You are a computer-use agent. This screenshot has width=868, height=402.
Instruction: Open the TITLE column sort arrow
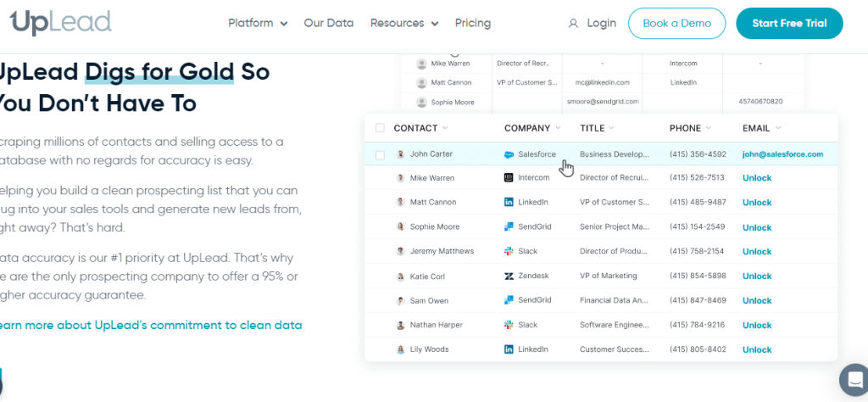point(611,128)
